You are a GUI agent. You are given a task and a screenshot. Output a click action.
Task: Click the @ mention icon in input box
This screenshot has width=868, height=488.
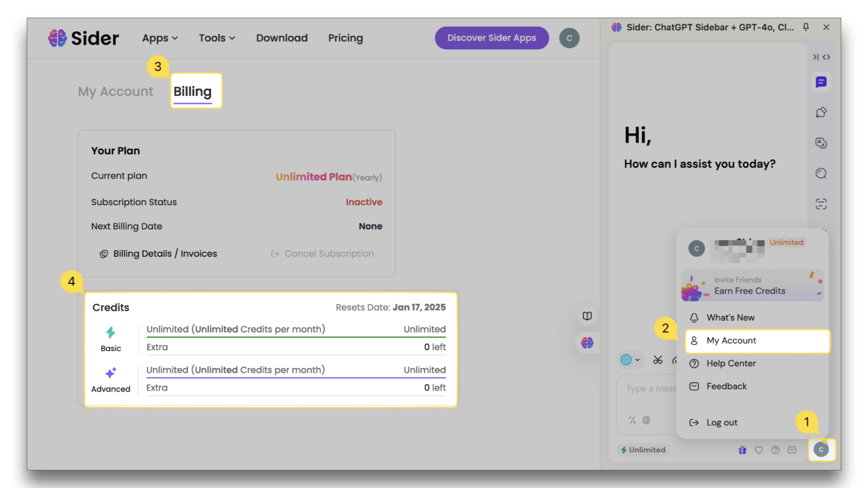click(x=646, y=420)
